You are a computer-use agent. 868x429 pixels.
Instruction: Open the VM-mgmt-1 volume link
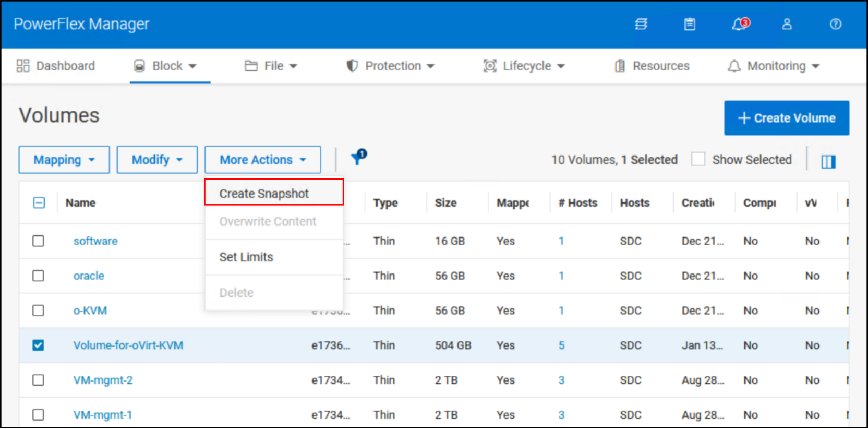click(x=102, y=415)
